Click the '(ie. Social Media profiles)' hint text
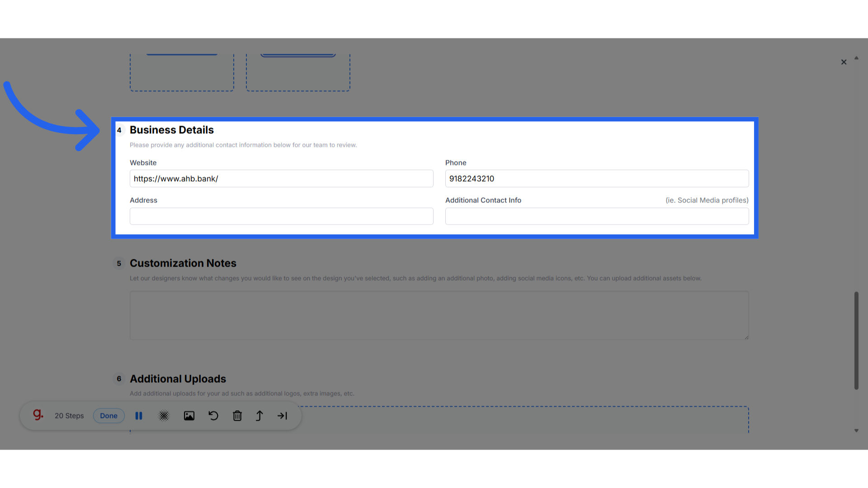The width and height of the screenshot is (868, 488). (x=707, y=200)
